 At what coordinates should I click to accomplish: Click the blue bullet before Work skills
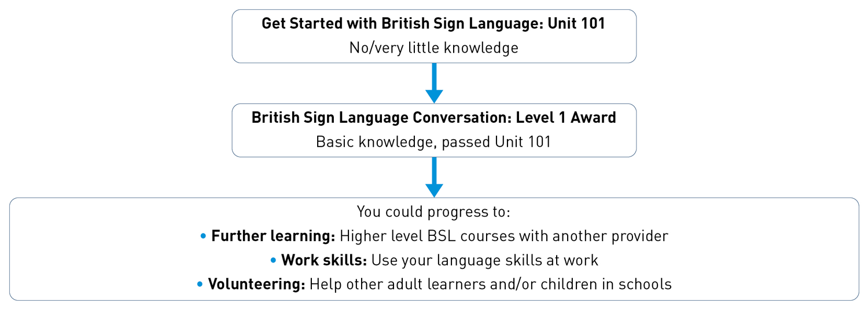pyautogui.click(x=273, y=261)
